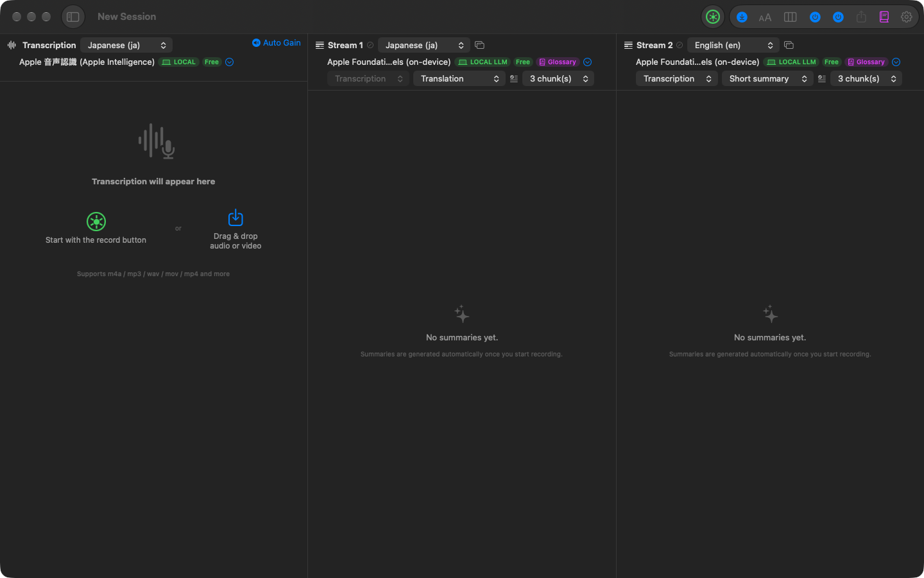Viewport: 924px width, 578px height.
Task: Open the Stream 2 3 chunk(s) dropdown
Action: 866,78
